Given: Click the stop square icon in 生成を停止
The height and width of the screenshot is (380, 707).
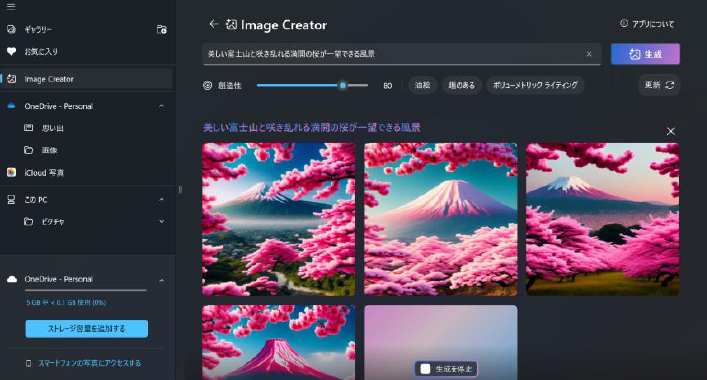Looking at the screenshot, I should (x=425, y=369).
